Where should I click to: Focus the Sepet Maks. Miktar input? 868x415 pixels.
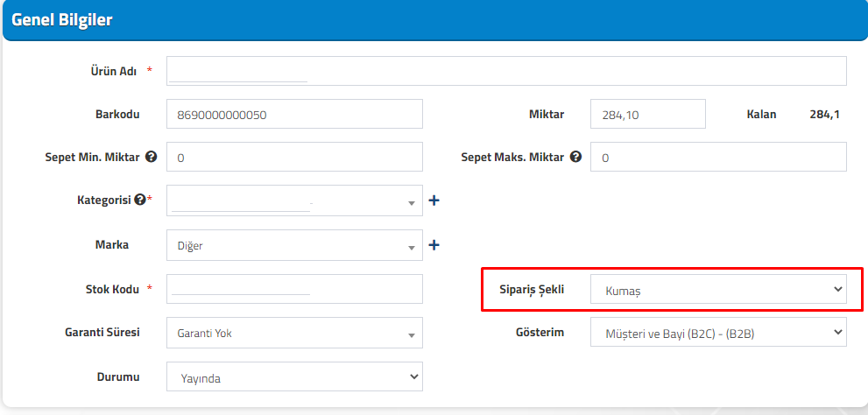(718, 157)
